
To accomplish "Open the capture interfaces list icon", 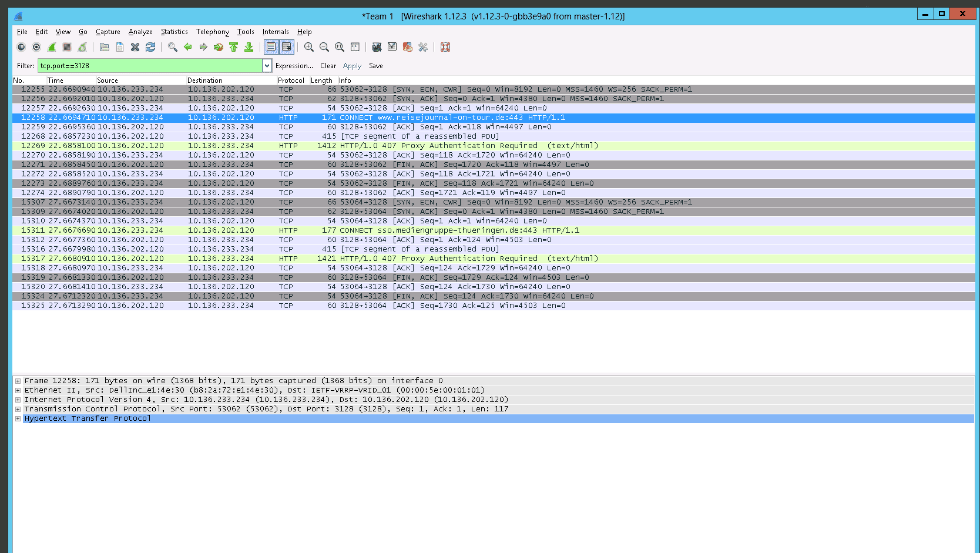I will [21, 47].
